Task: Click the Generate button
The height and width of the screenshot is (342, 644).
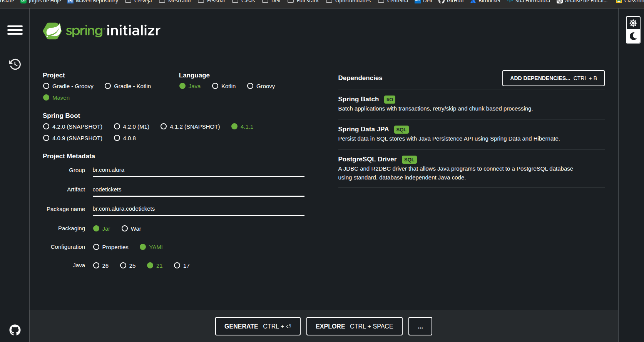Action: tap(258, 326)
